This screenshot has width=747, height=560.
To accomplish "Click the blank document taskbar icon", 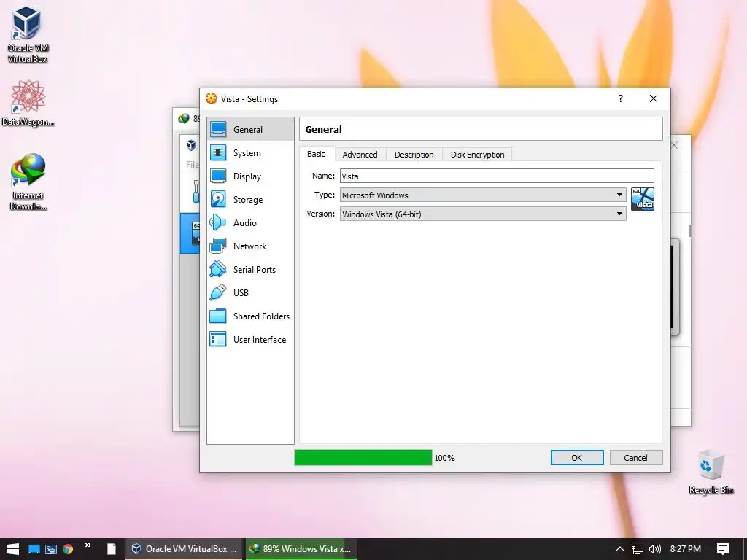I will pyautogui.click(x=111, y=549).
